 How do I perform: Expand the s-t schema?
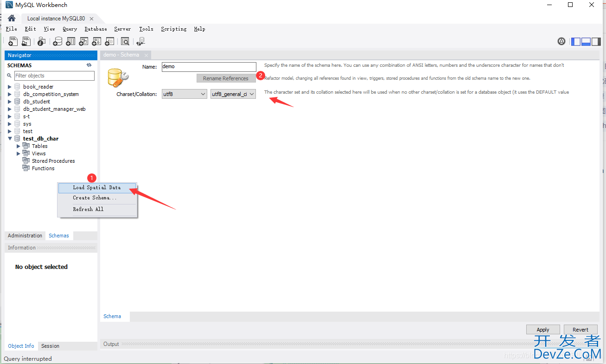pos(10,116)
